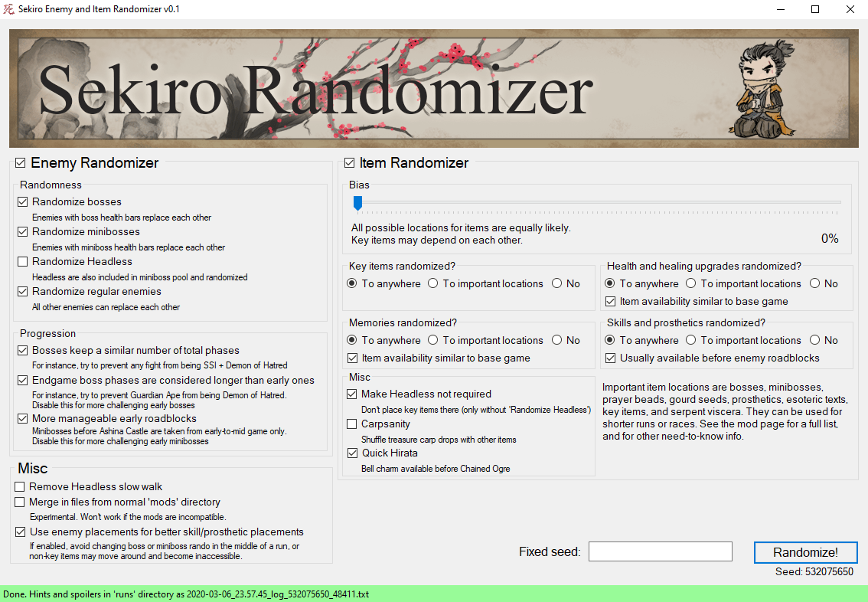Image resolution: width=868 pixels, height=602 pixels.
Task: Click the Seed: 532075650 text
Action: coord(814,571)
